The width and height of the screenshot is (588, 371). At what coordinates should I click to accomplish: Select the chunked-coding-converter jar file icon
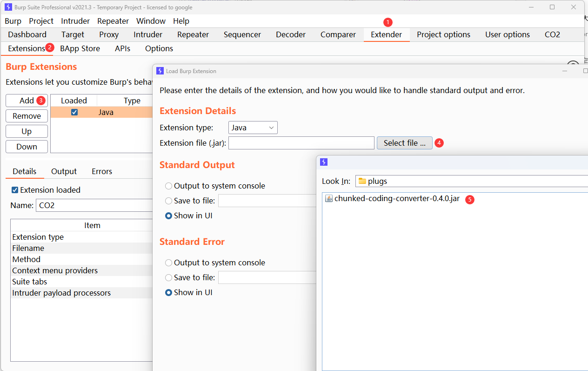[328, 199]
